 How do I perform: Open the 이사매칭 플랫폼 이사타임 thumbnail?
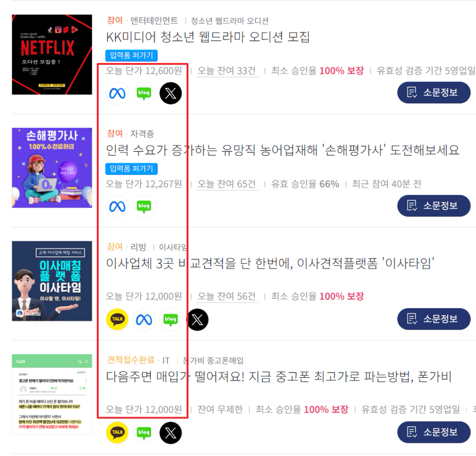coord(52,281)
